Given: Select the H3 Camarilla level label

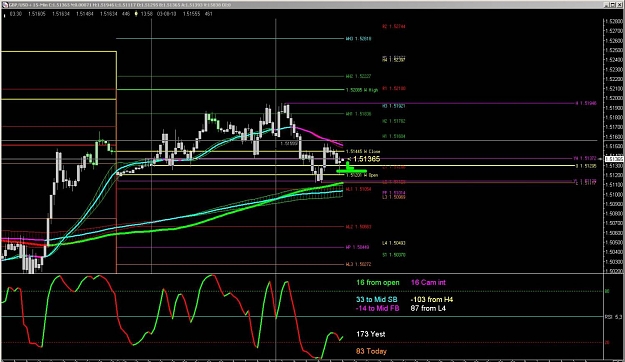Looking at the screenshot, I should tap(393, 106).
